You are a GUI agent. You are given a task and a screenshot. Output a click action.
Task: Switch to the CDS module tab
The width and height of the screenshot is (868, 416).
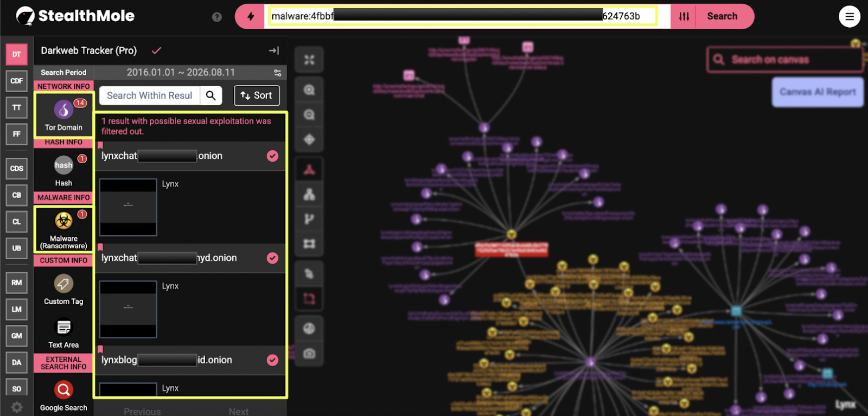[17, 168]
